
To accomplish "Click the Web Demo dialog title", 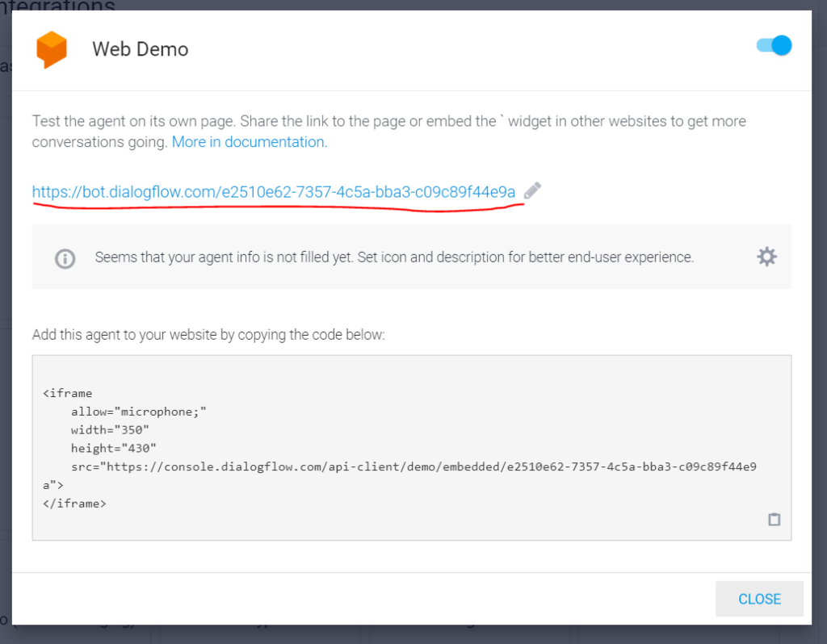I will tap(141, 49).
